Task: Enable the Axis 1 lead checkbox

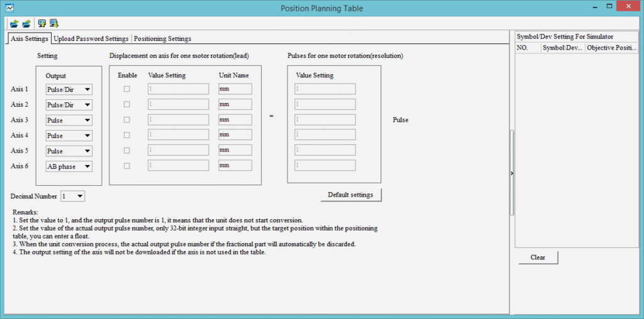Action: pyautogui.click(x=126, y=89)
